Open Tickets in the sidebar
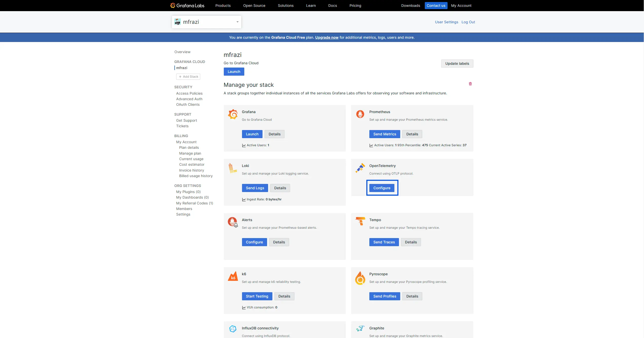This screenshot has height=338, width=644. [x=182, y=126]
